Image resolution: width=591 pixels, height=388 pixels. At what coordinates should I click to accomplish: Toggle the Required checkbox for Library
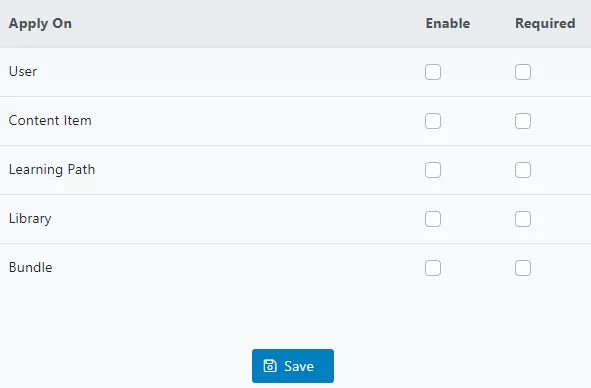[523, 219]
